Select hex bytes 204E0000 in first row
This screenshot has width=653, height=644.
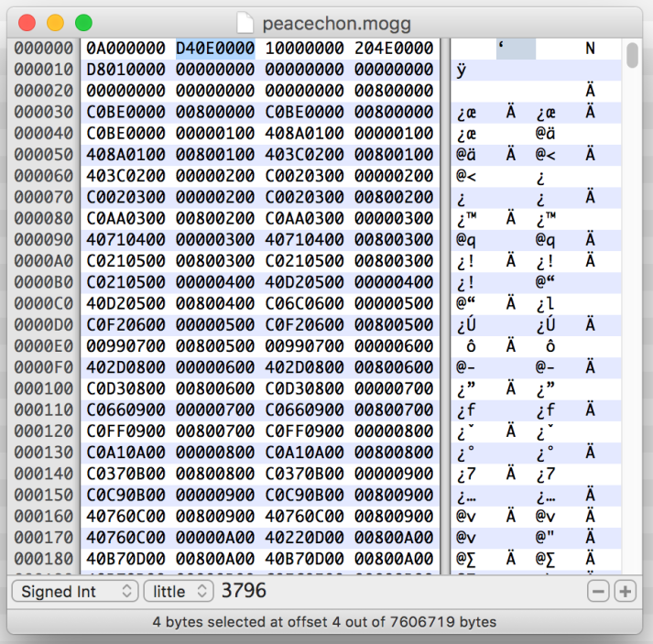[x=394, y=48]
